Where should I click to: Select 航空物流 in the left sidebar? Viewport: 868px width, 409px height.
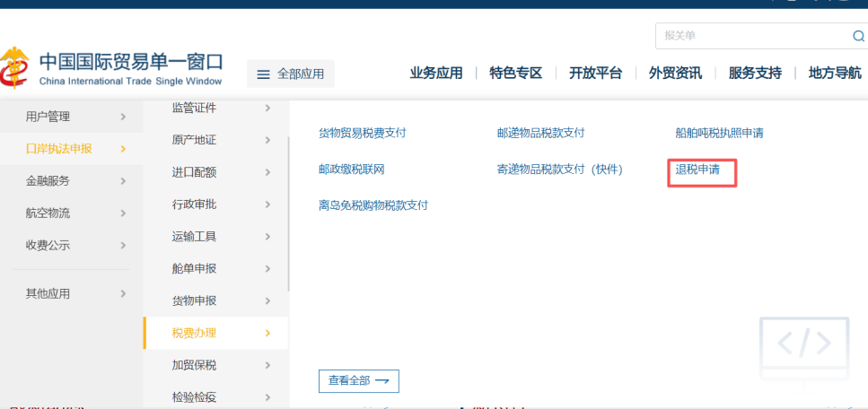point(72,213)
